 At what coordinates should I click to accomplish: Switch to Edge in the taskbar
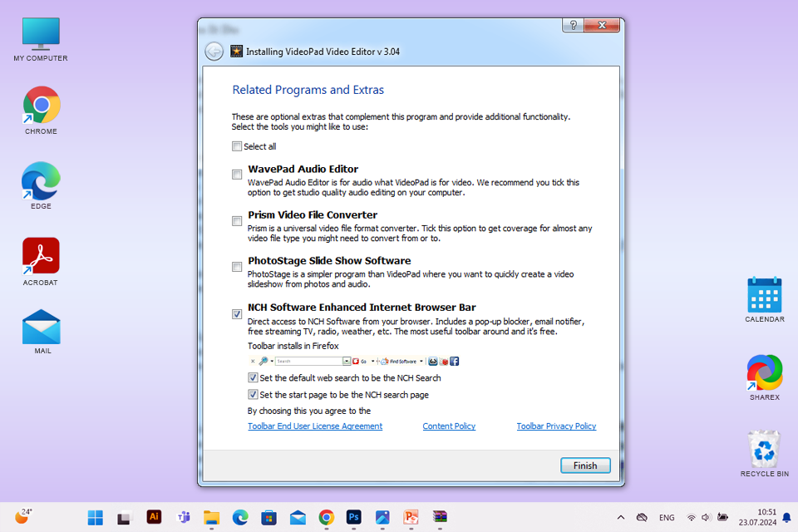pyautogui.click(x=240, y=518)
